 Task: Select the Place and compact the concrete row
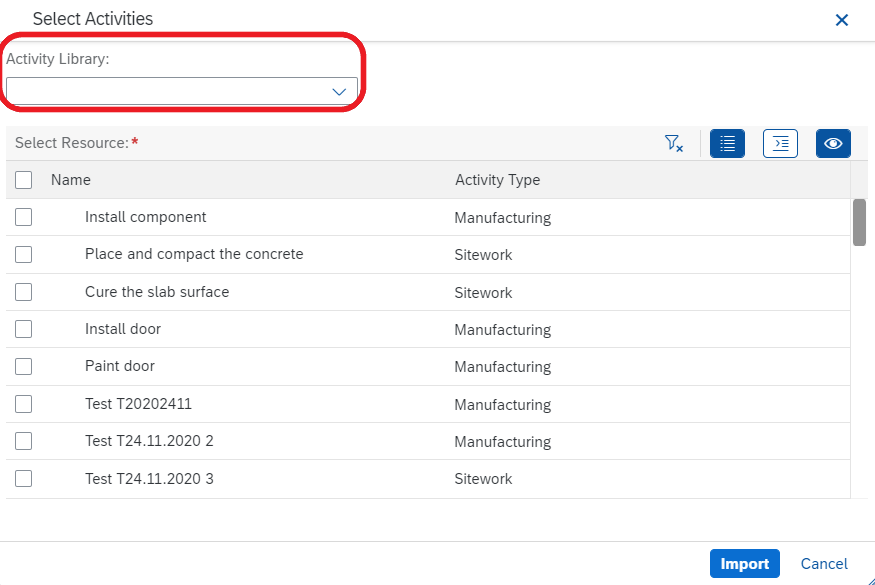click(x=428, y=255)
